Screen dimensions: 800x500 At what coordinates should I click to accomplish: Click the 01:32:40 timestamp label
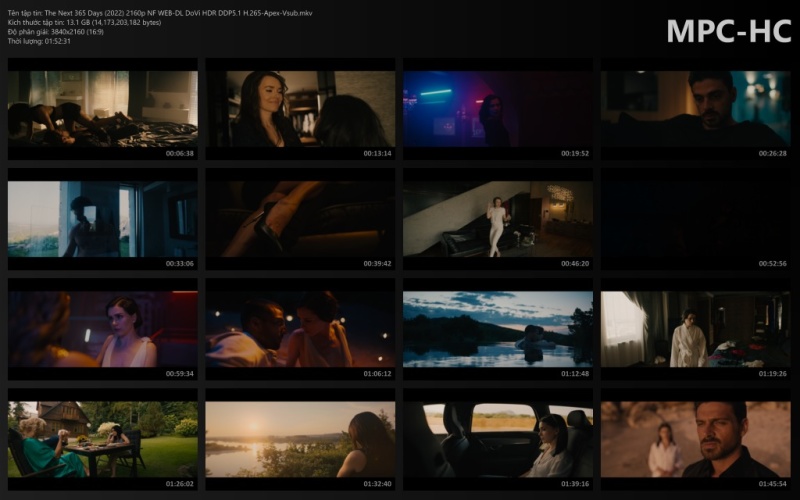click(378, 484)
